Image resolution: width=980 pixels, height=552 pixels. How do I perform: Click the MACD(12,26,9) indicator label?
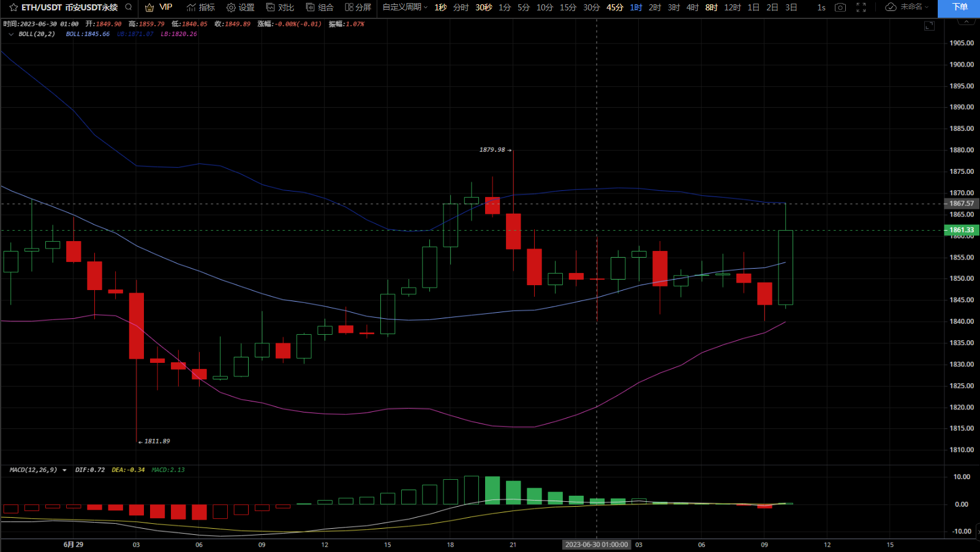pyautogui.click(x=33, y=470)
